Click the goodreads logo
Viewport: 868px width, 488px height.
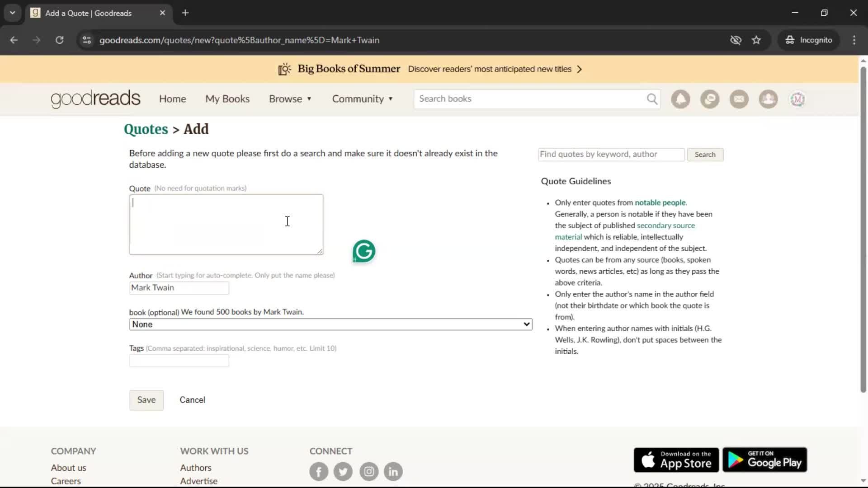pos(95,99)
